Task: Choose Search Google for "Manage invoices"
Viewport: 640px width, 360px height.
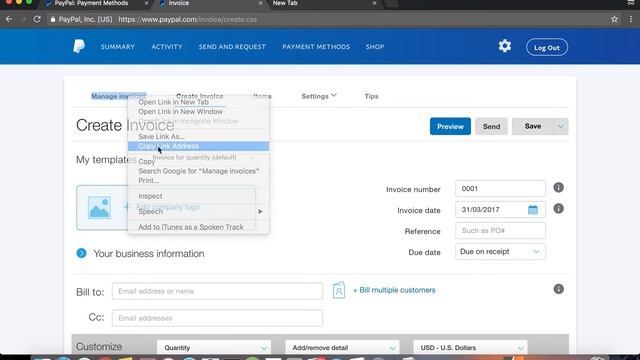Action: tap(198, 171)
